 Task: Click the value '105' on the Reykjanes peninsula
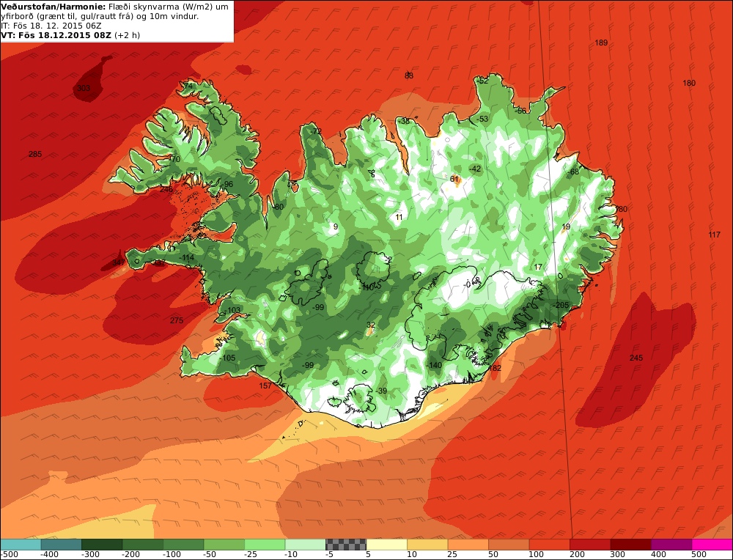click(229, 358)
